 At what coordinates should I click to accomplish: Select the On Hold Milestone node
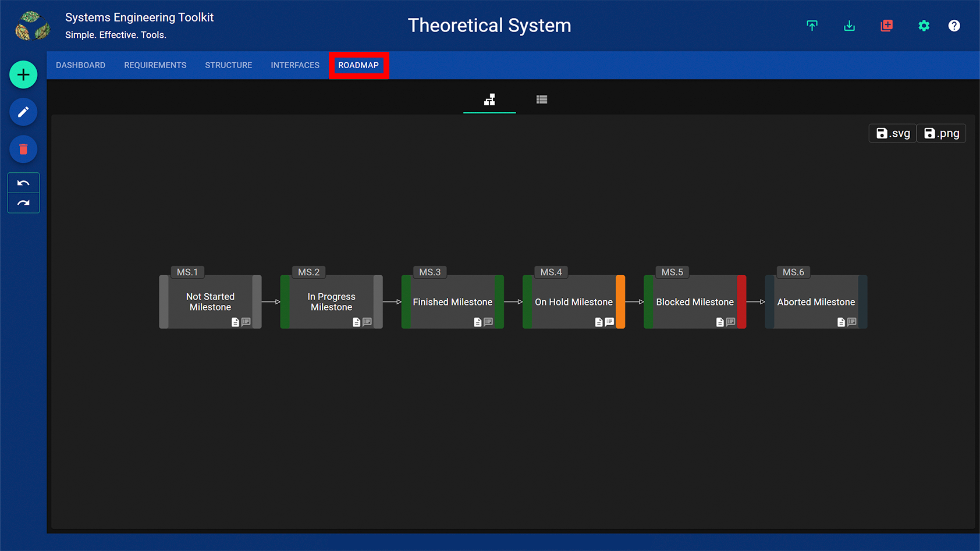pyautogui.click(x=573, y=302)
